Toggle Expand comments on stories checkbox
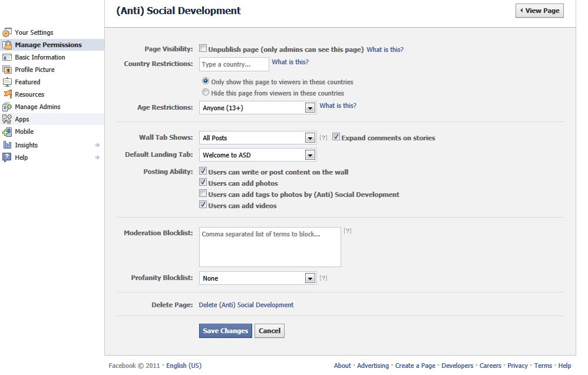The width and height of the screenshot is (588, 375). [x=336, y=137]
